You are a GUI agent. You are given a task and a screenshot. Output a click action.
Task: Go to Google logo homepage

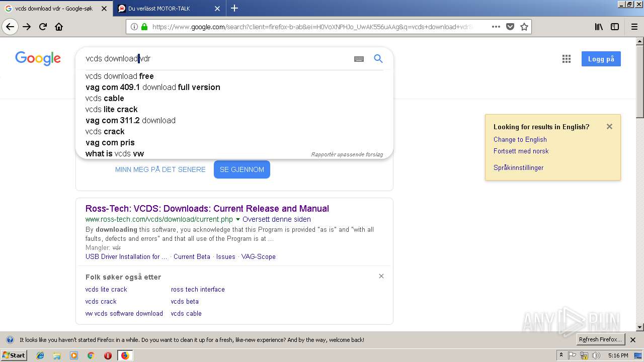(x=38, y=59)
